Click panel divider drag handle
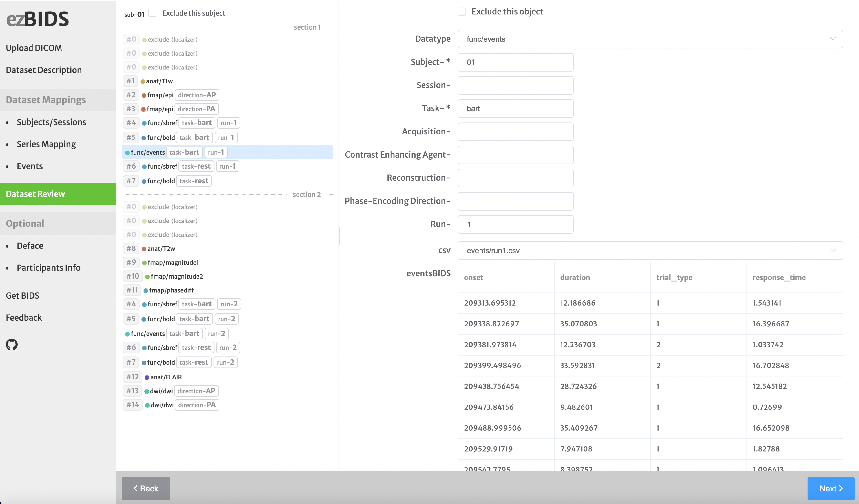The height and width of the screenshot is (504, 859). 341,236
